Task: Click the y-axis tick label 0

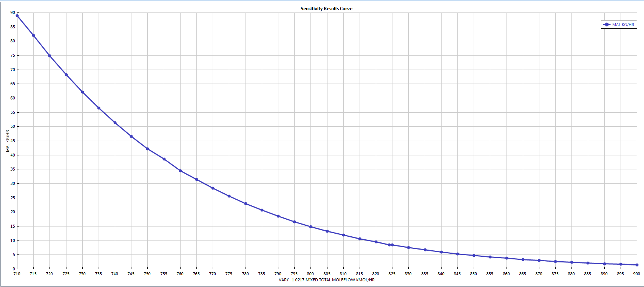Action: (14, 269)
